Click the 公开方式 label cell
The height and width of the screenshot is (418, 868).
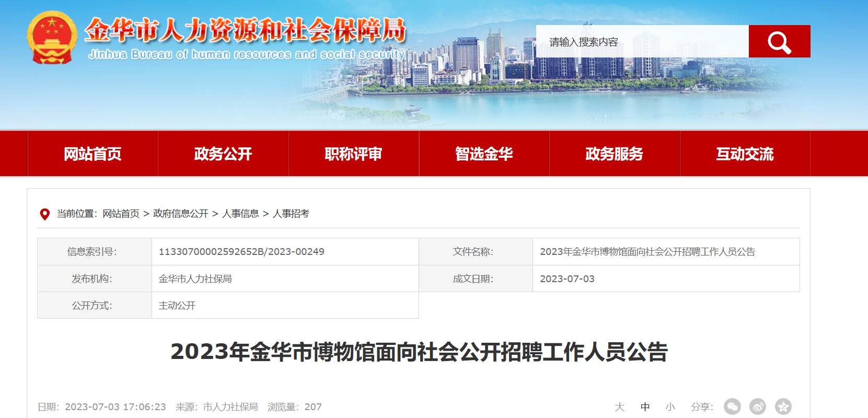95,305
